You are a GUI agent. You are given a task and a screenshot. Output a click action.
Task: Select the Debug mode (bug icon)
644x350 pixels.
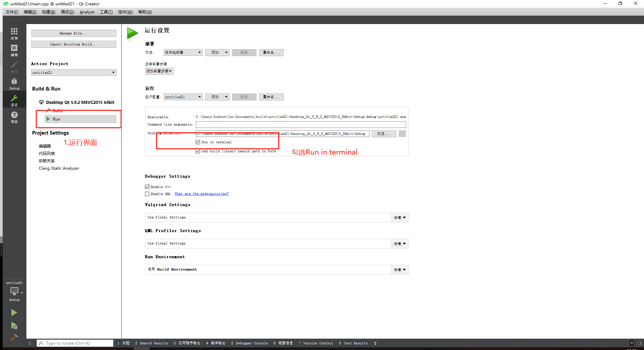(14, 82)
